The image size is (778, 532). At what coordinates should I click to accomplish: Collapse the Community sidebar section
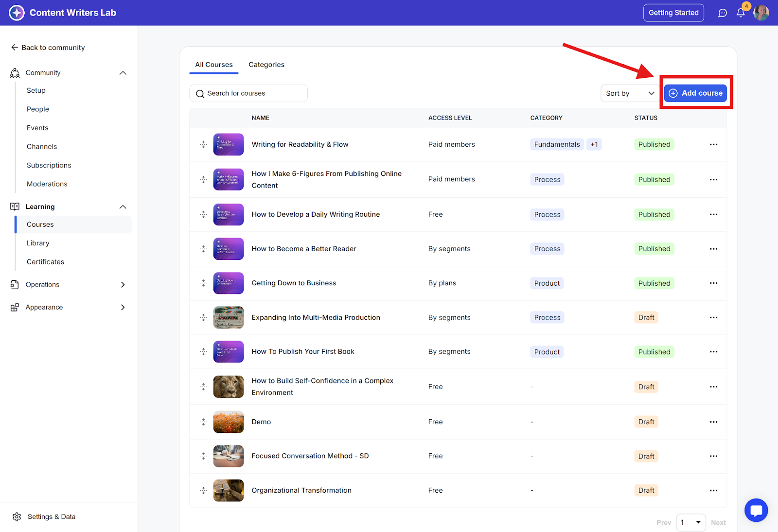pyautogui.click(x=123, y=73)
